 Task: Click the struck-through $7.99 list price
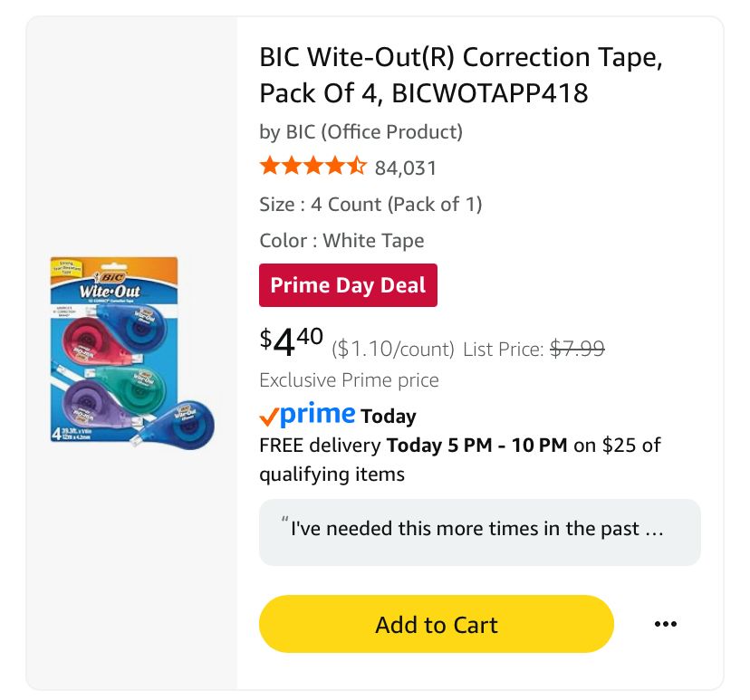pyautogui.click(x=577, y=349)
